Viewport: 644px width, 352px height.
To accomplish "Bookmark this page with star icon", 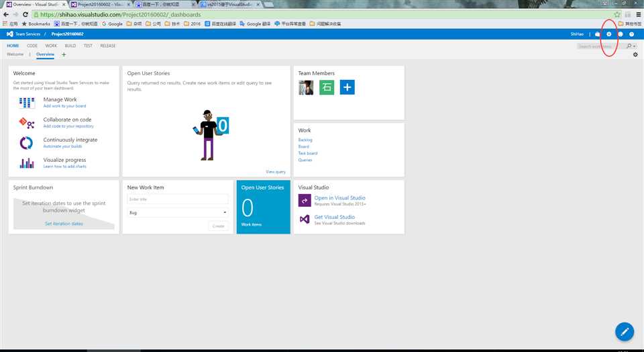I will [x=617, y=14].
